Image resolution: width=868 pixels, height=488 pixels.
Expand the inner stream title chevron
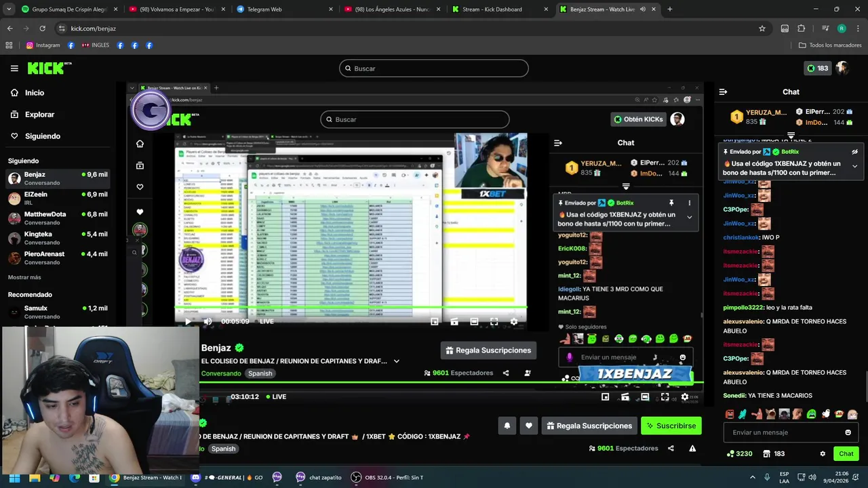click(x=397, y=361)
